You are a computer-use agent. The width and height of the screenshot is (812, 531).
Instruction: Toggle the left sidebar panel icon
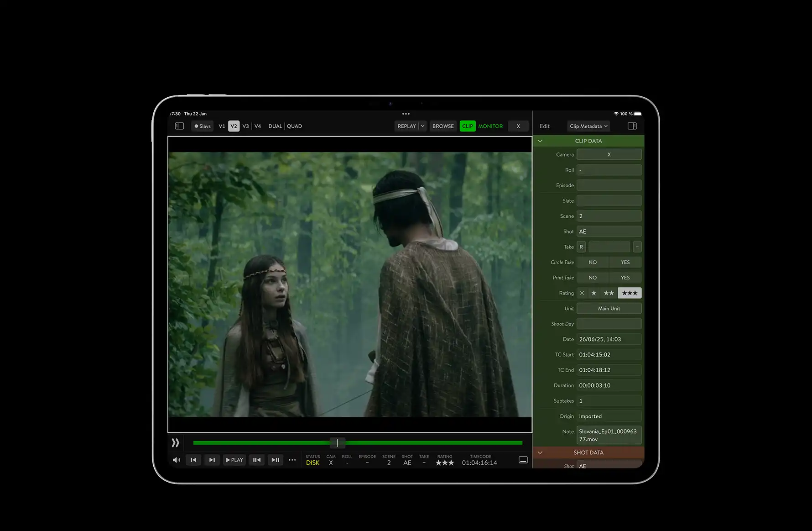pos(179,126)
